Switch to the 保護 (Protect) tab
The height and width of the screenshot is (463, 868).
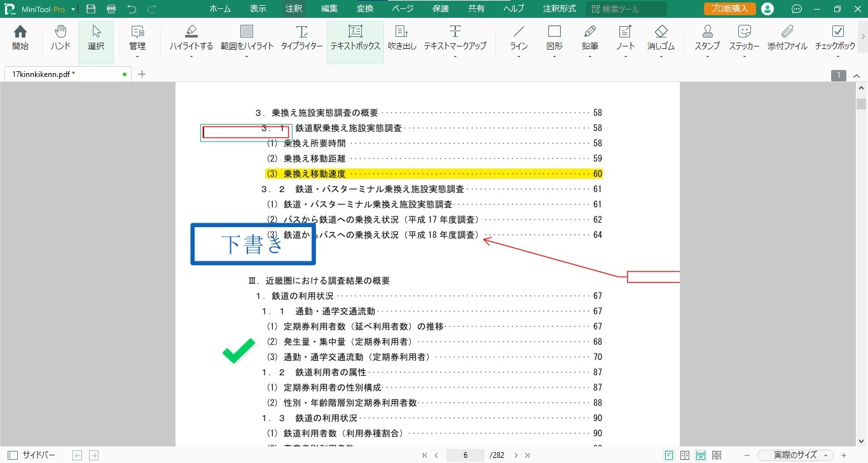click(x=440, y=9)
